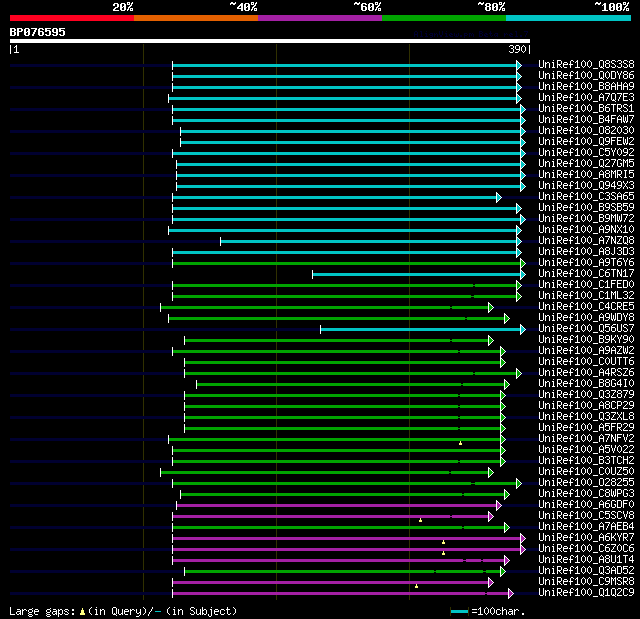Screen dimensions: 640x619
Task: Select UniRef100_C1ML32 label
Action: click(586, 296)
